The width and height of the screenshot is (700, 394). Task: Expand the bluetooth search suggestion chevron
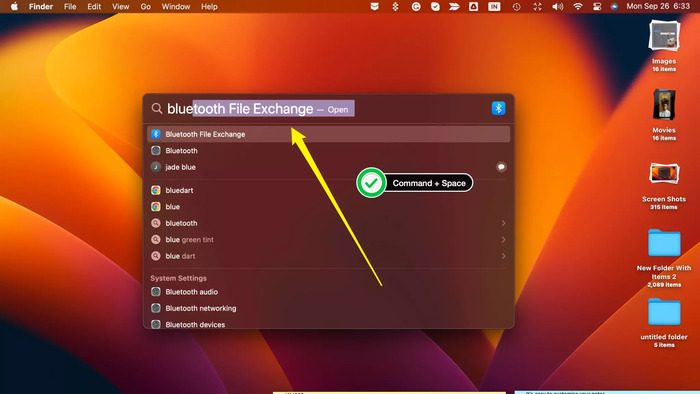[503, 223]
